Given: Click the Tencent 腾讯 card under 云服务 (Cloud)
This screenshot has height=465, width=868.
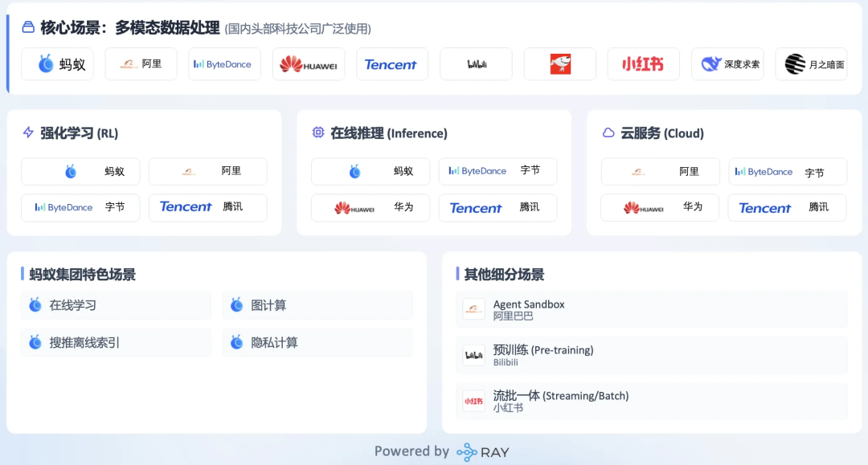Looking at the screenshot, I should pos(788,207).
